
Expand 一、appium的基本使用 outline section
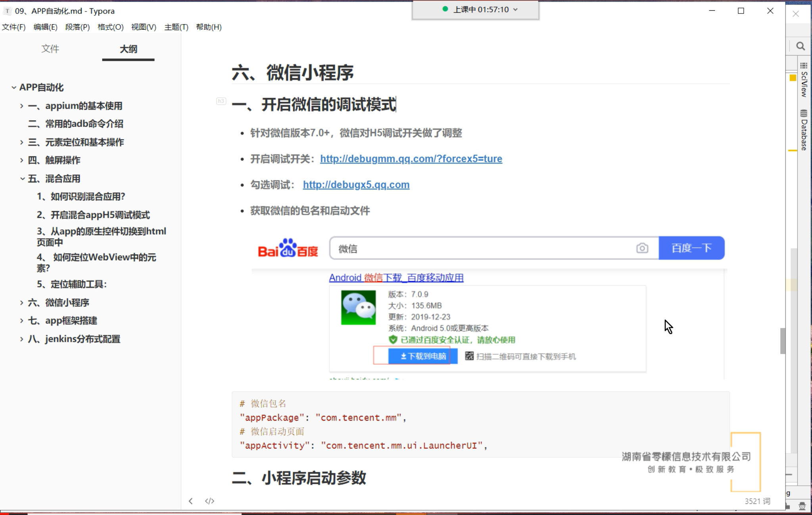(x=22, y=106)
